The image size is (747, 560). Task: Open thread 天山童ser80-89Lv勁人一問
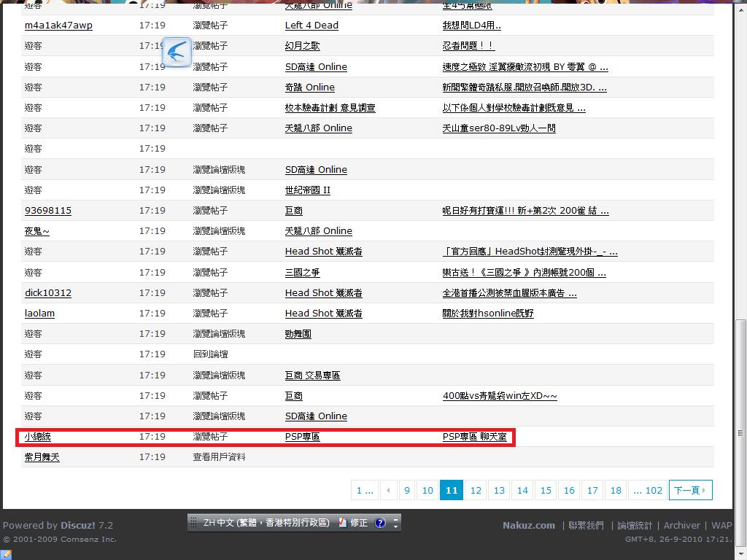(498, 128)
